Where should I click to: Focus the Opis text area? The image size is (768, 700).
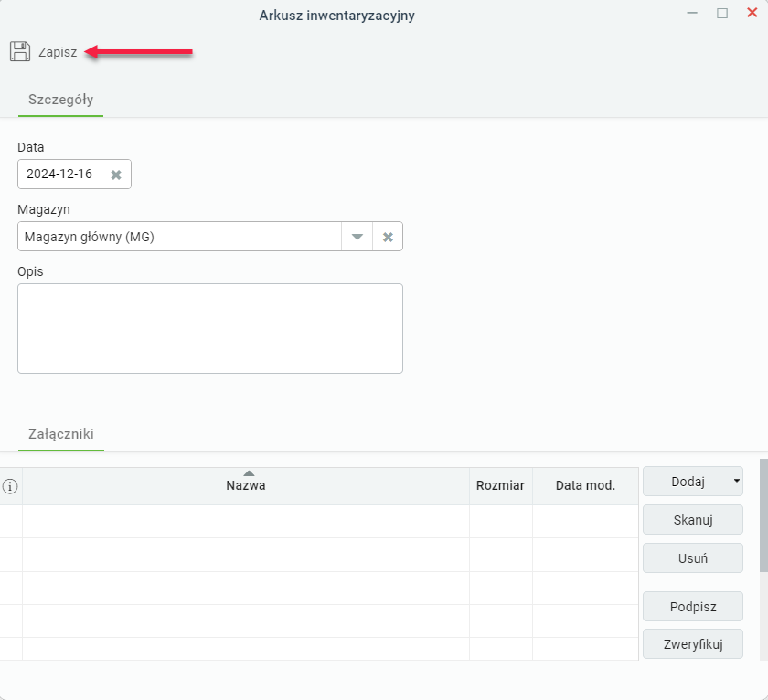[x=210, y=328]
